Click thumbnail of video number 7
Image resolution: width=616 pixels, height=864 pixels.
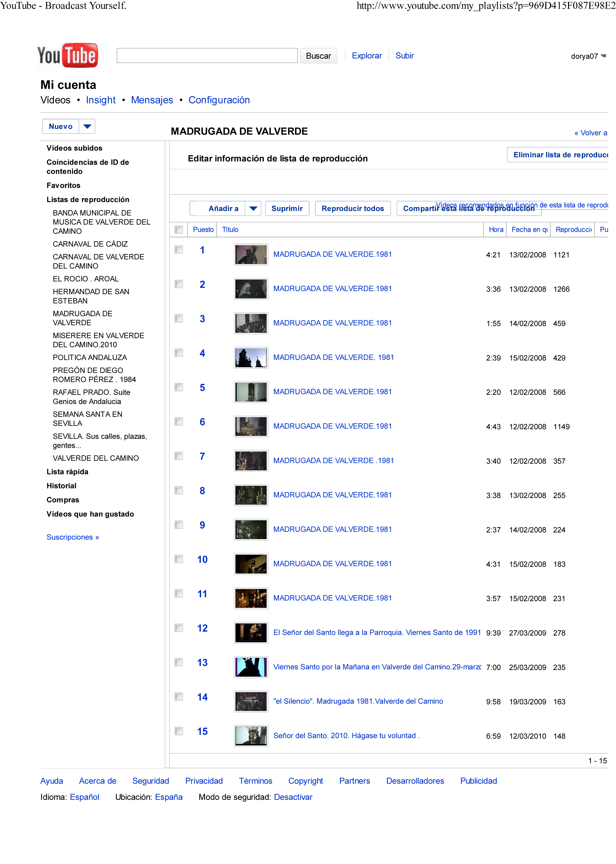tap(251, 461)
